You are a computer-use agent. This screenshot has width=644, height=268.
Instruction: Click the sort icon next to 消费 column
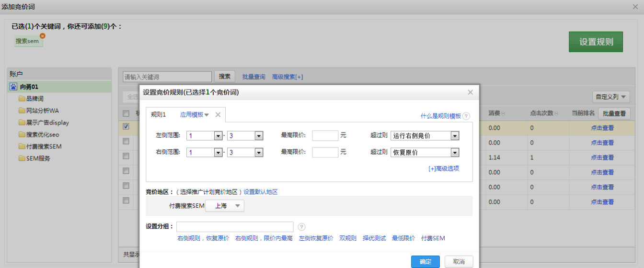(x=504, y=113)
